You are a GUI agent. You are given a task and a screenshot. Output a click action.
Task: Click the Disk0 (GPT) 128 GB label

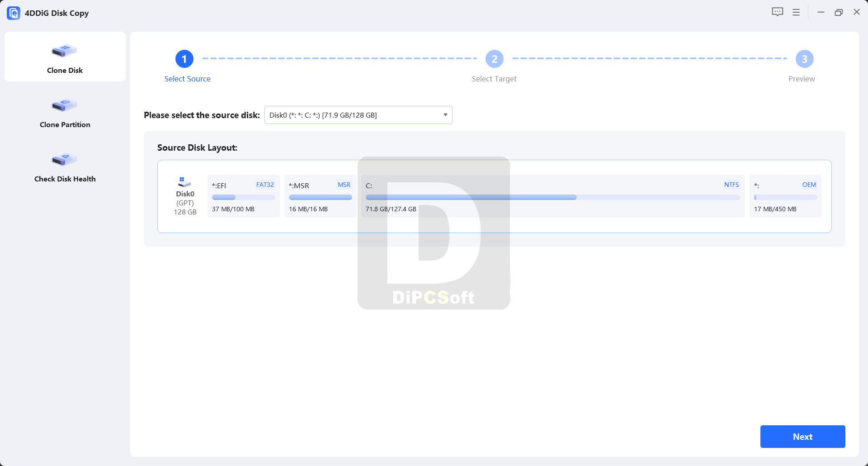[x=185, y=203]
